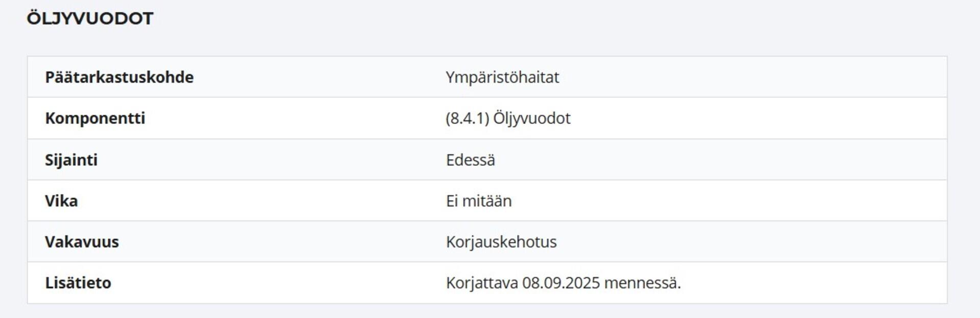Image resolution: width=980 pixels, height=318 pixels.
Task: Click the Komponentti row label
Action: [x=95, y=118]
